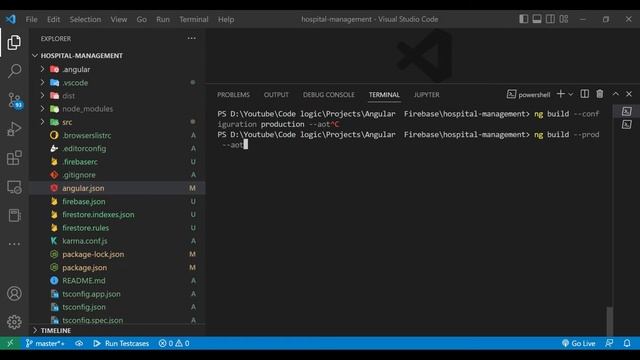Click VS Code logo in title bar

(x=11, y=19)
